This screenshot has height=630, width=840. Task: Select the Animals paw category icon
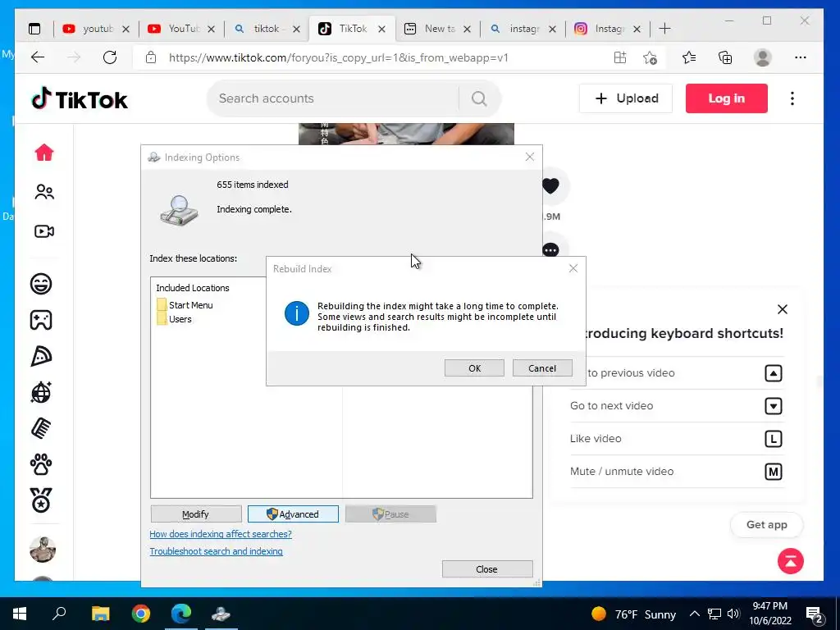(41, 464)
